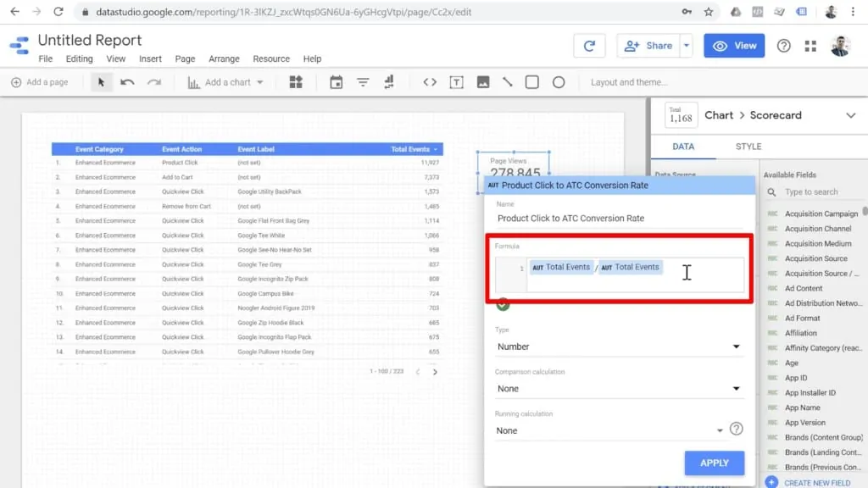Viewport: 868px width, 488px height.
Task: Insert a rectangle shape
Action: point(533,81)
